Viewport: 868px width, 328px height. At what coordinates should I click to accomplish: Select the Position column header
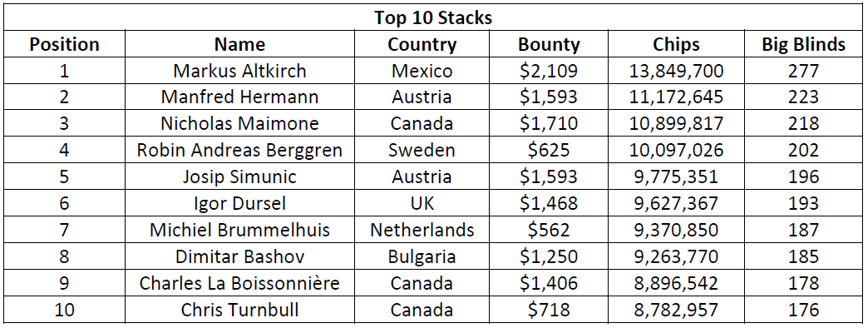[x=64, y=44]
